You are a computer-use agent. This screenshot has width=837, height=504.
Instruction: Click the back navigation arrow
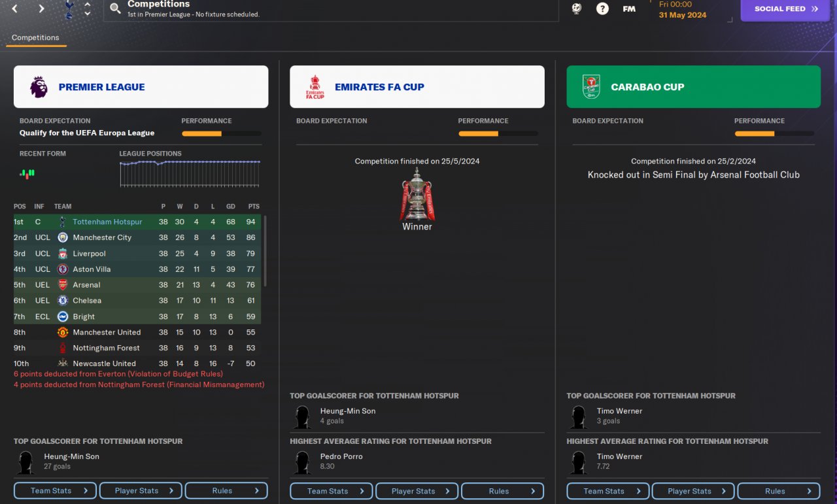click(15, 9)
